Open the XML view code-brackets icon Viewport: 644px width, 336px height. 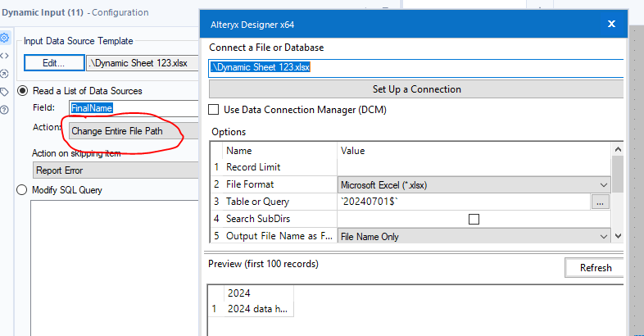[4, 56]
